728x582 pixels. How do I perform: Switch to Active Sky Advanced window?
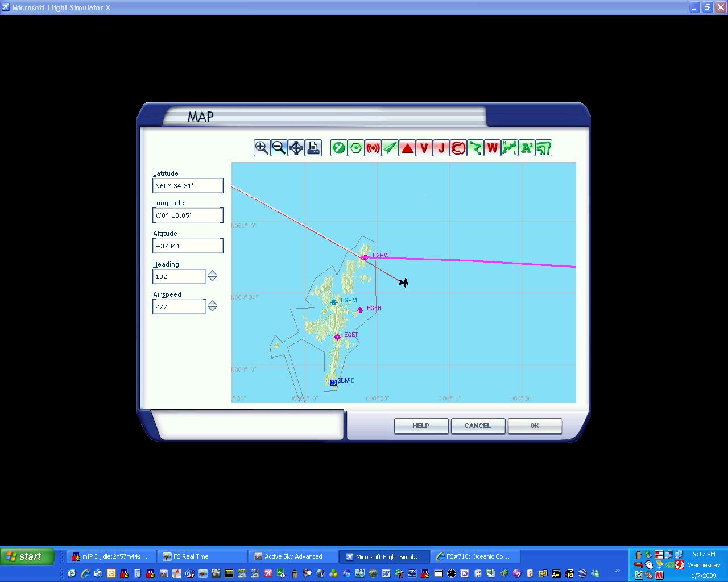tap(292, 556)
